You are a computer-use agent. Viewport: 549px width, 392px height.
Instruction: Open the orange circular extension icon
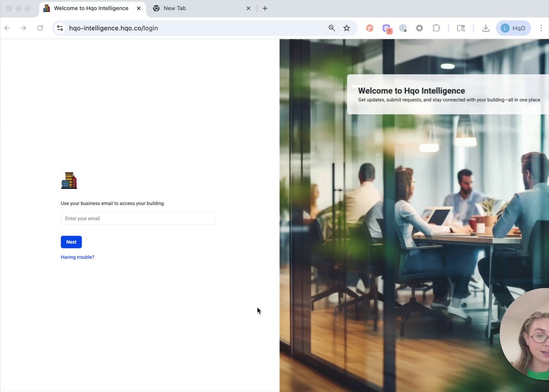click(x=370, y=28)
